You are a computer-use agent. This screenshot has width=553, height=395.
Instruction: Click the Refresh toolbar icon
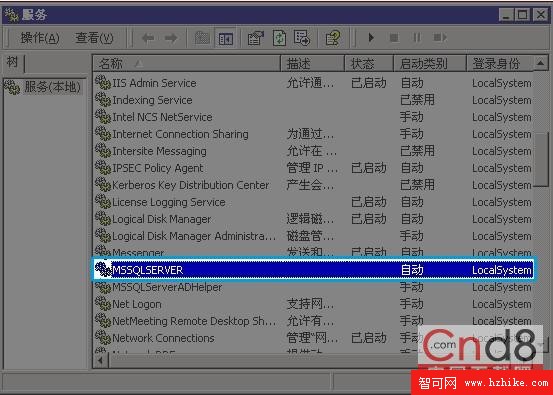tap(280, 38)
